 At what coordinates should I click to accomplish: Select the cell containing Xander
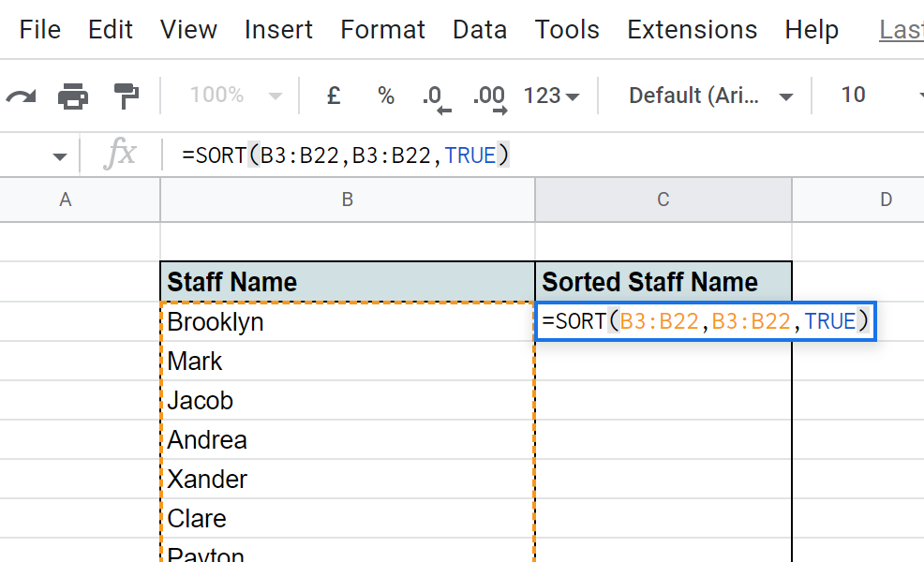348,480
